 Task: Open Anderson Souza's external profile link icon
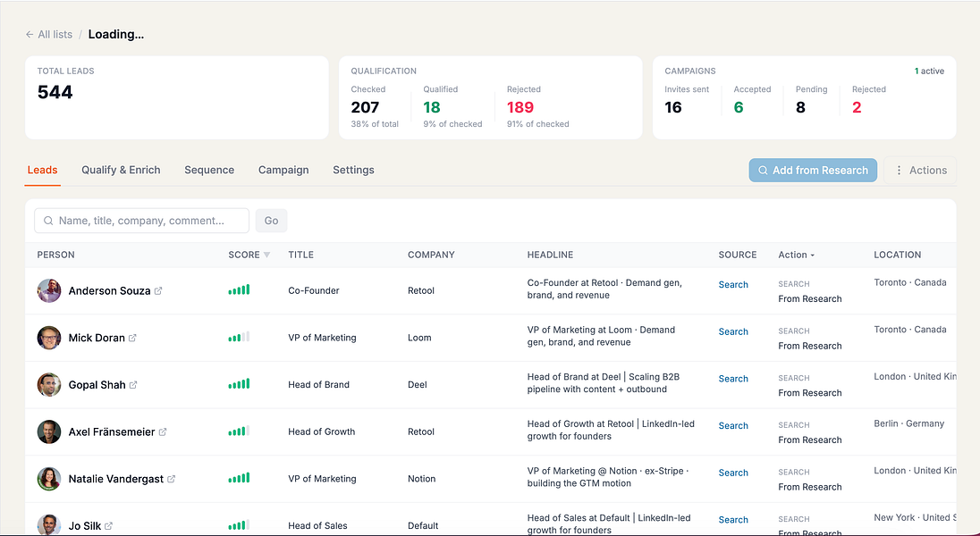[158, 290]
